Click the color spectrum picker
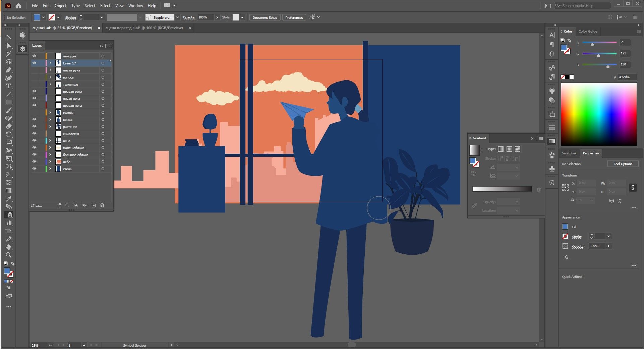 pos(599,114)
